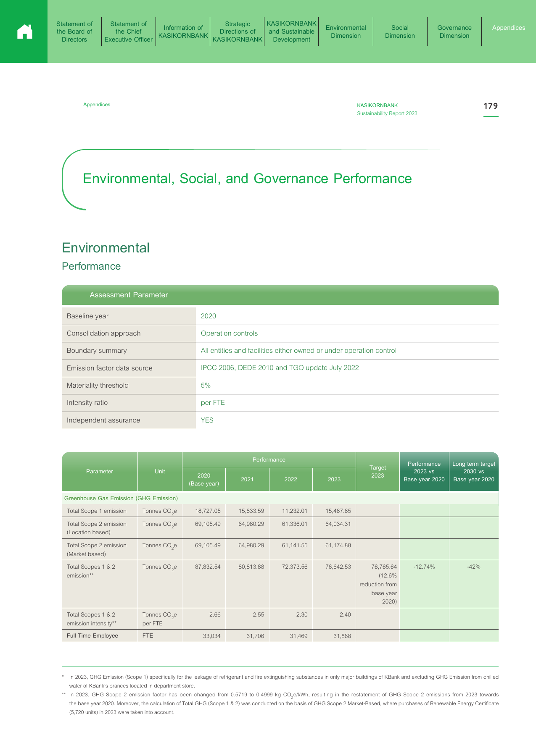Select the Independent assurance YES value

coord(207,420)
